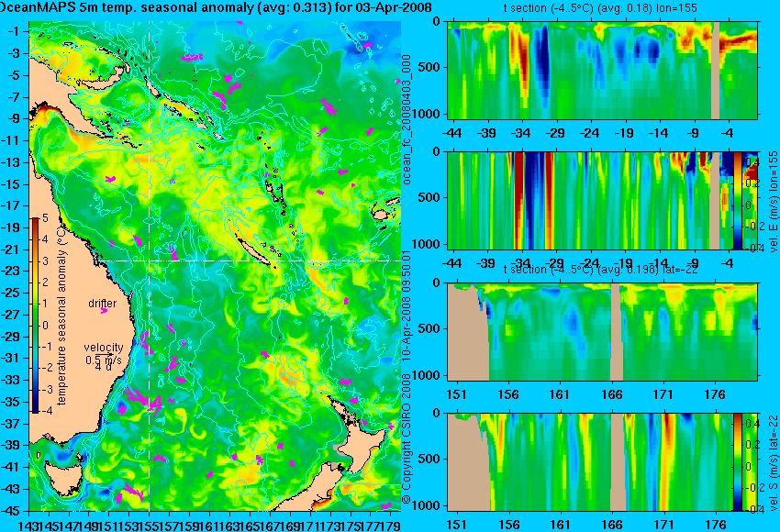Click the tan land bar in top temperature section
Screen dimensions: 780x532
(x=715, y=70)
